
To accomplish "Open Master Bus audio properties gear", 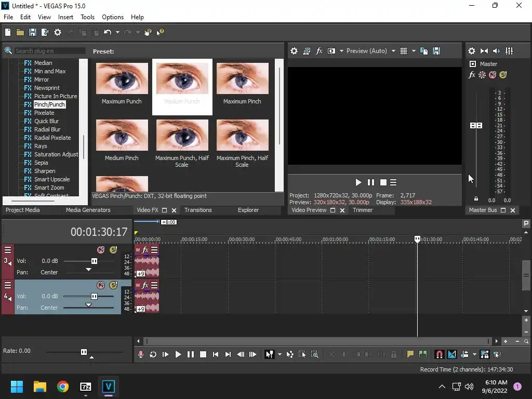I will 472,51.
